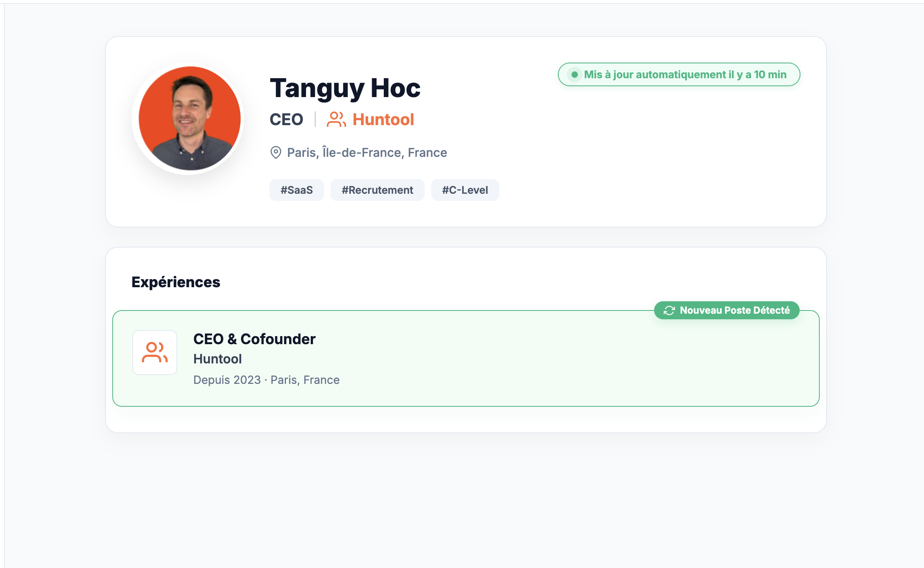This screenshot has width=924, height=568.
Task: Click 'Depuis 2023 · Paris, France' text
Action: click(266, 380)
